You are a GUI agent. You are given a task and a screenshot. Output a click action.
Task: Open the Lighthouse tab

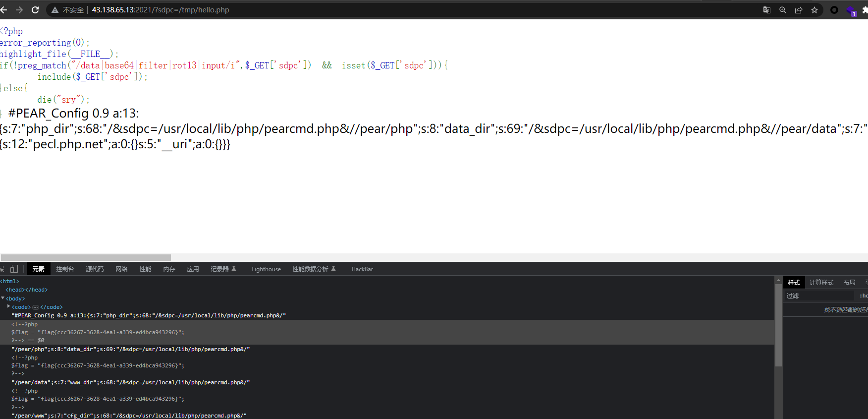tap(266, 269)
